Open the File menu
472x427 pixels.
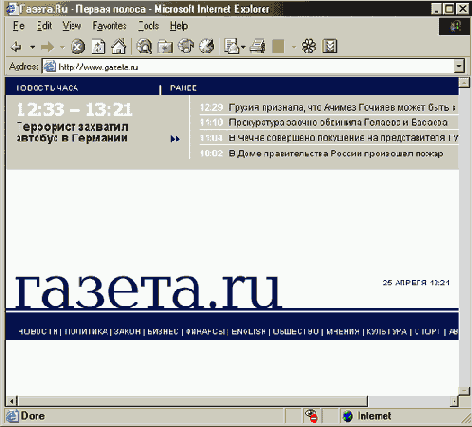(19, 26)
